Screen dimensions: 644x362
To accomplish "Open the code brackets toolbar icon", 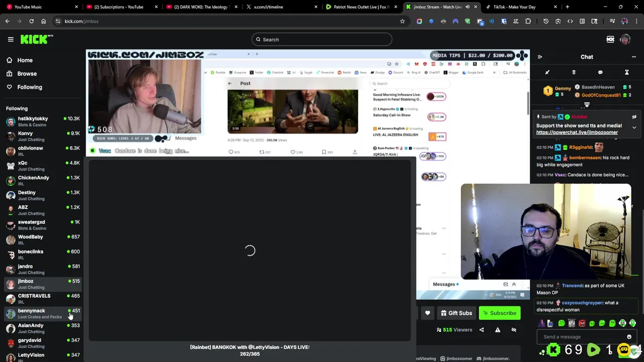I will click(570, 21).
